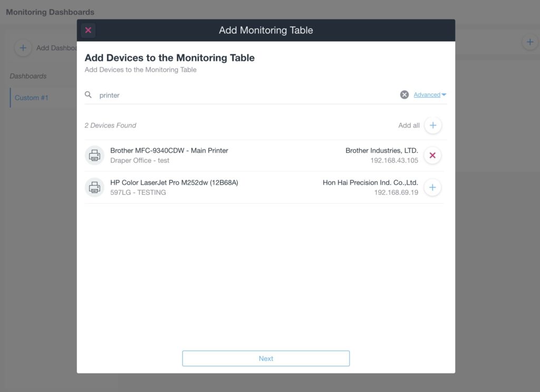Click the Next button
Viewport: 540px width, 392px height.
[266, 359]
